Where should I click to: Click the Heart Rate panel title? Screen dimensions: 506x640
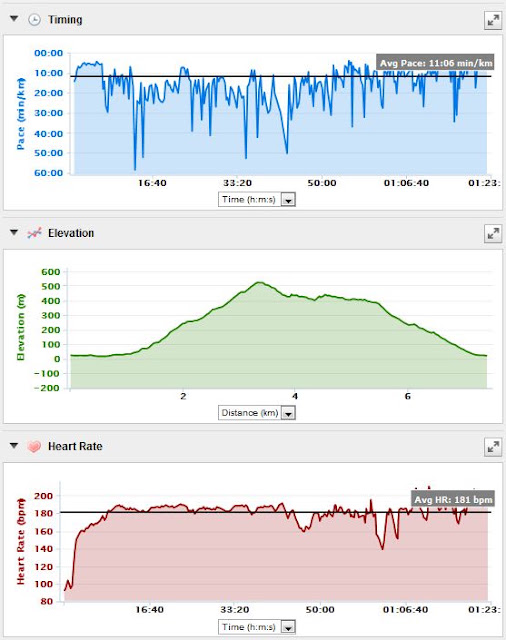click(x=75, y=447)
